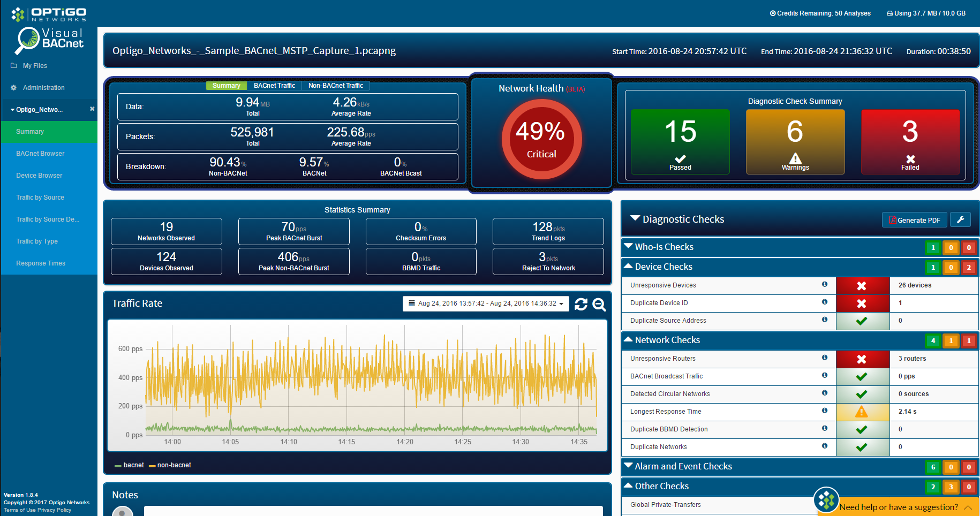The image size is (980, 516).
Task: Click the Visual BACnet logo
Action: (x=49, y=41)
